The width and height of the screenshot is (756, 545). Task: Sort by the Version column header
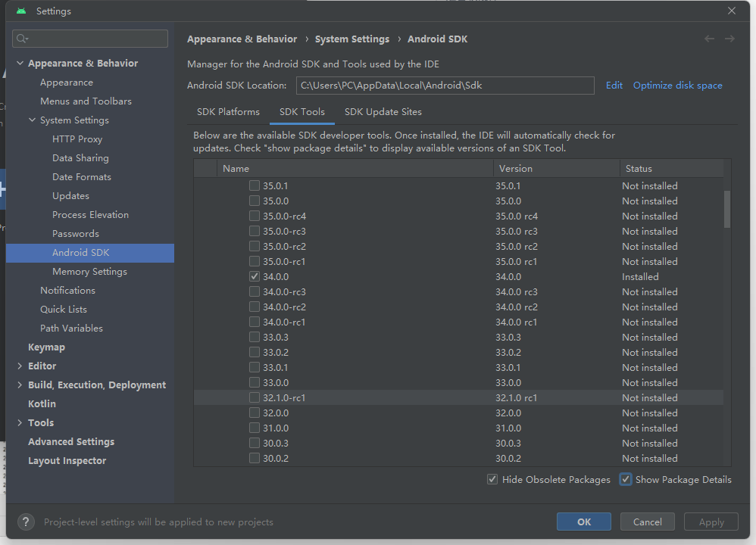pos(556,169)
